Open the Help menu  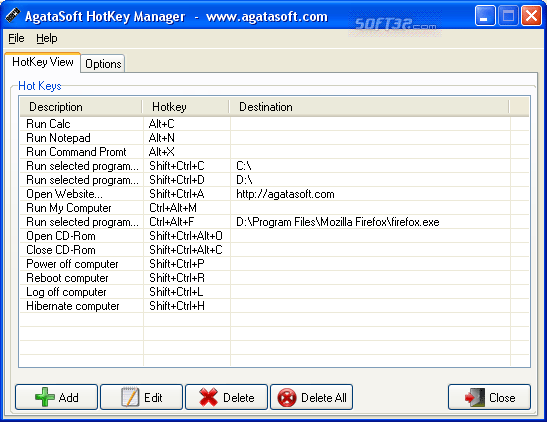pyautogui.click(x=46, y=38)
